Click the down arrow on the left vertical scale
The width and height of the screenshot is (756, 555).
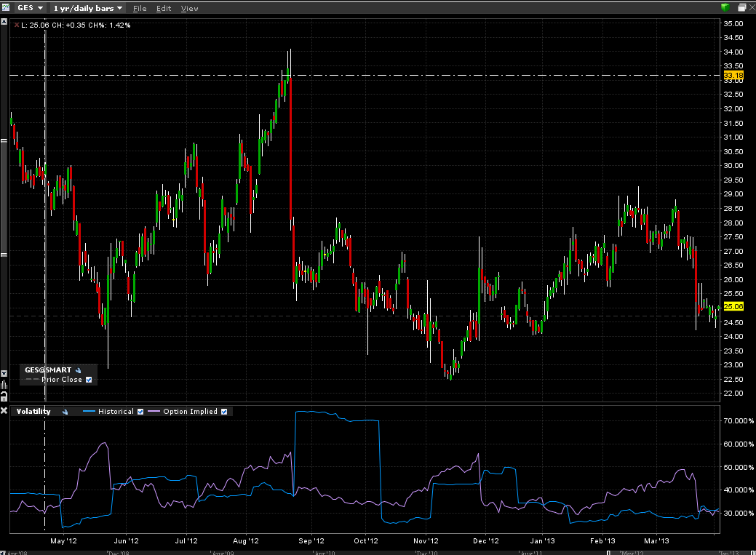click(x=4, y=374)
